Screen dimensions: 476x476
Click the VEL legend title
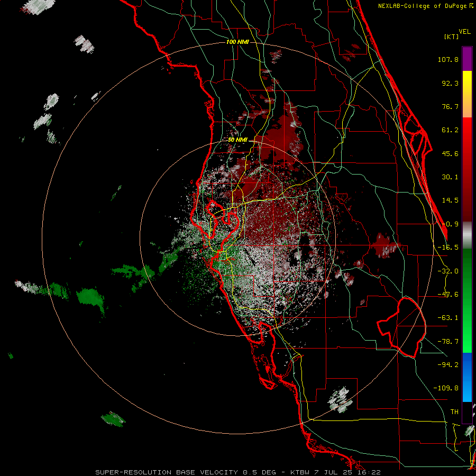pyautogui.click(x=464, y=32)
